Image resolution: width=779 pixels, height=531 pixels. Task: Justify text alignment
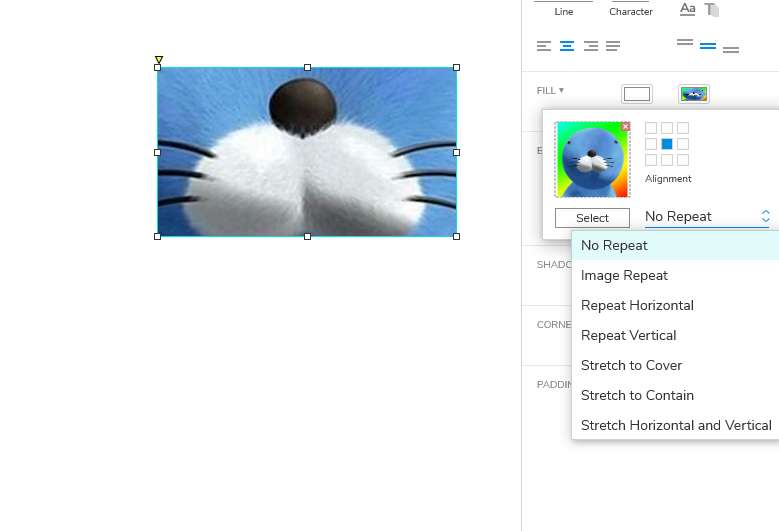pos(613,46)
